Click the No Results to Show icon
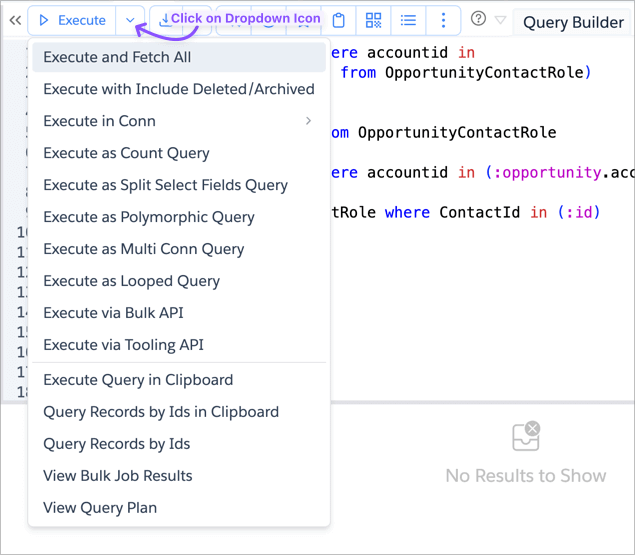The image size is (635, 555). coord(525,437)
